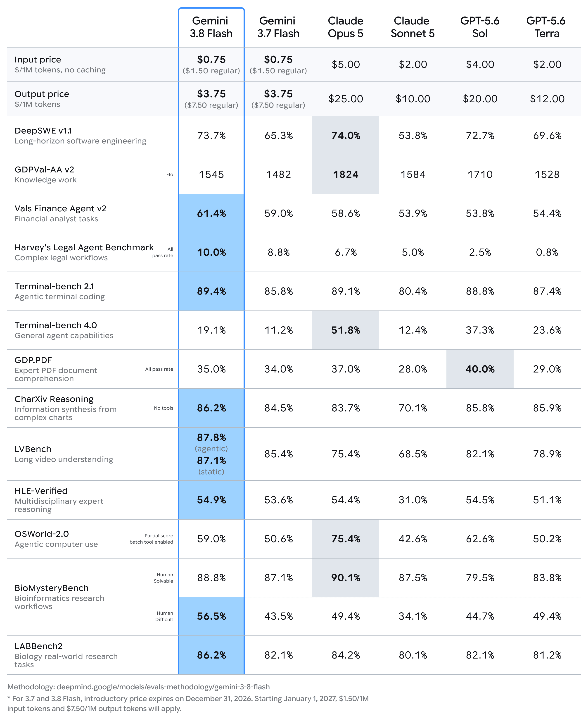This screenshot has width=588, height=721.
Task: Click the Gemini 3.7 Flash $0.75 input price
Action: click(278, 59)
